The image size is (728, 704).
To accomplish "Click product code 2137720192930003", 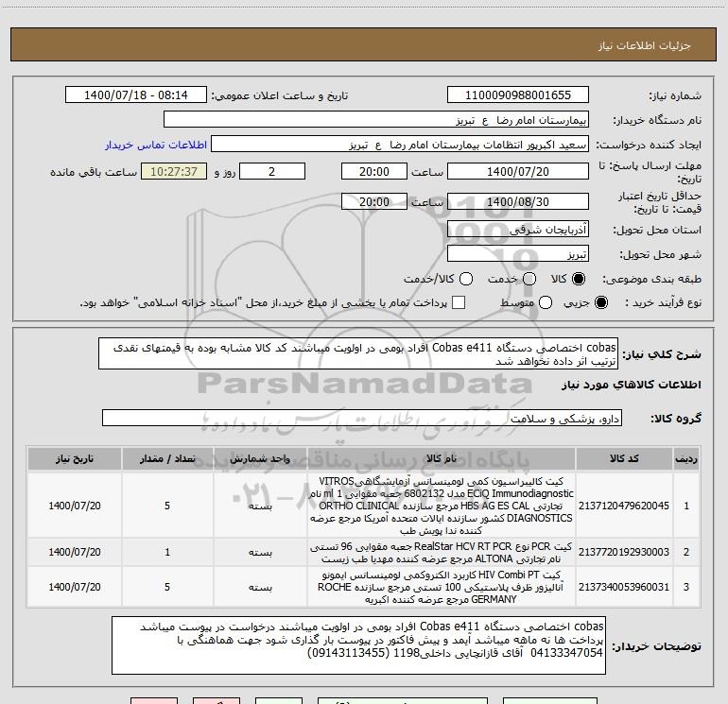I will point(624,552).
